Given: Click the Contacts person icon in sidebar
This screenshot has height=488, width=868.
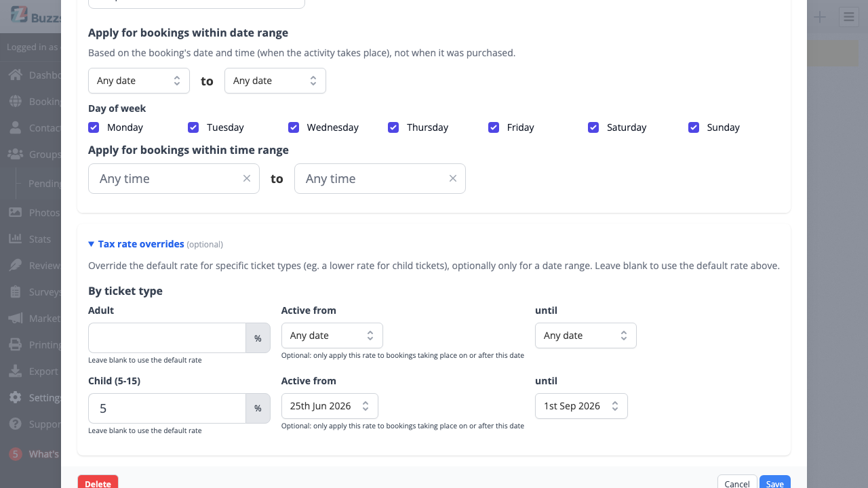Looking at the screenshot, I should coord(15,128).
